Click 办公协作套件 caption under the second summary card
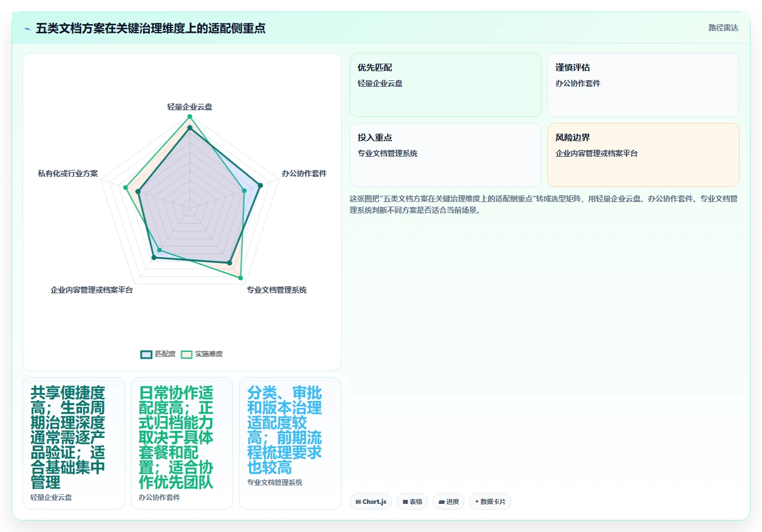Screen dimensions: 762x532 pos(159,498)
